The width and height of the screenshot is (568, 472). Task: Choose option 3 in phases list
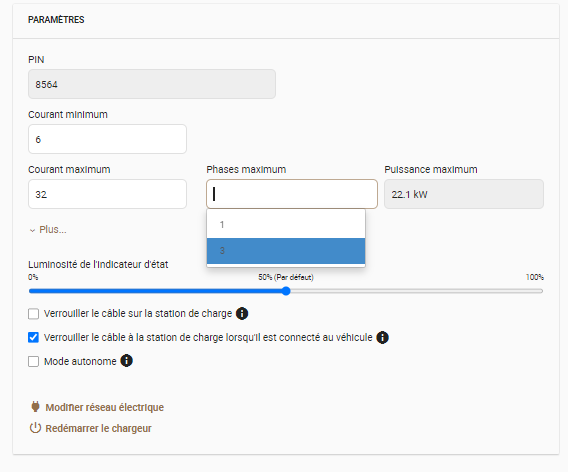[286, 251]
